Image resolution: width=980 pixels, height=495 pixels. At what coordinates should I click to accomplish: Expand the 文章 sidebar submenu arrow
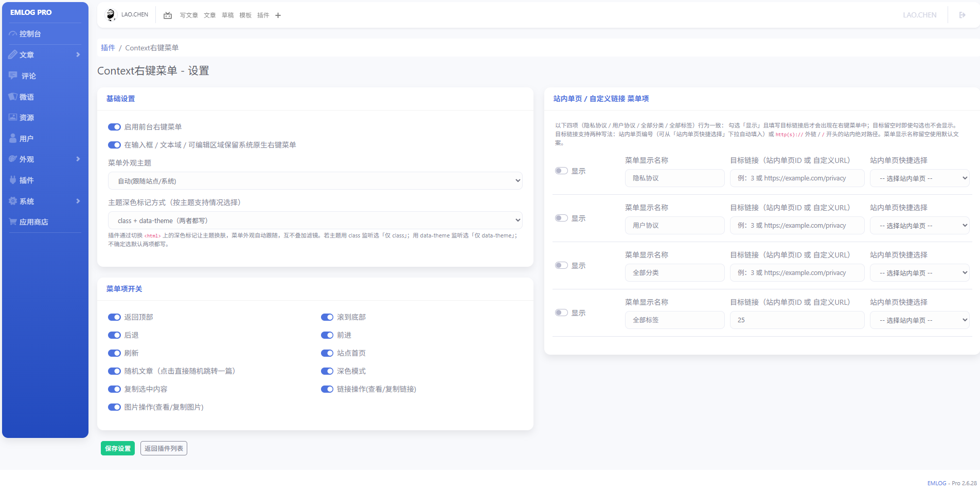[78, 54]
